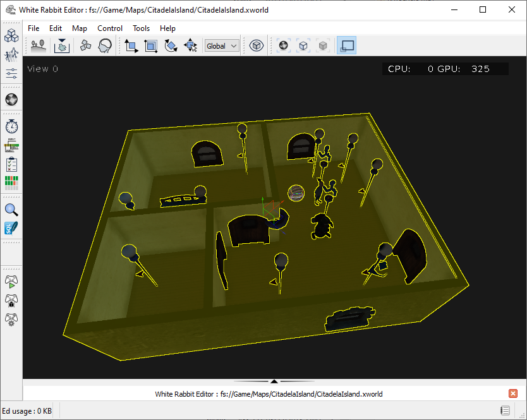Click the cube-in-eye visibility icon
The height and width of the screenshot is (420, 527).
257,45
